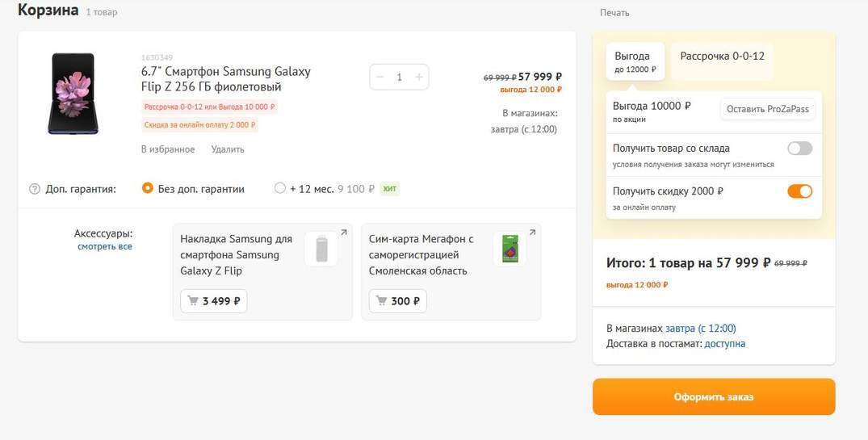Select the Без доп. гарантии option
The height and width of the screenshot is (440, 868).
[x=148, y=188]
